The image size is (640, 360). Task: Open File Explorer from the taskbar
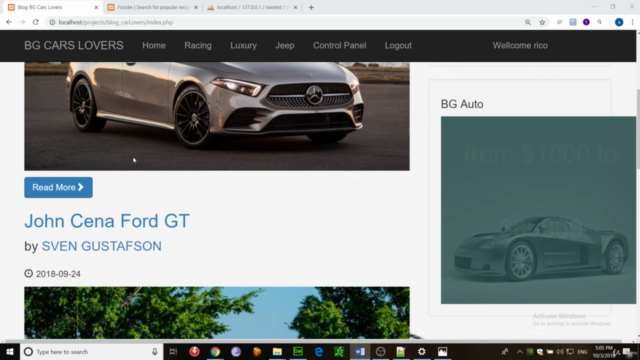(x=277, y=351)
